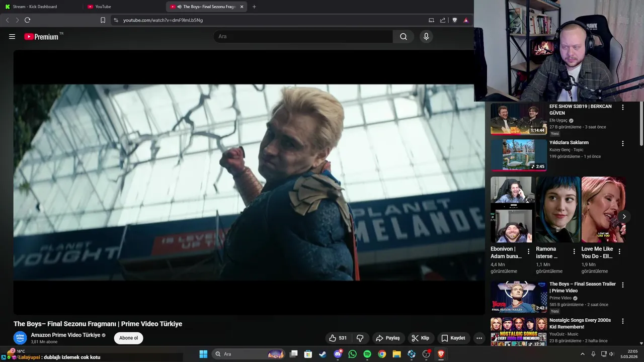Go forward with browser forward arrow
644x362 pixels.
[x=17, y=20]
